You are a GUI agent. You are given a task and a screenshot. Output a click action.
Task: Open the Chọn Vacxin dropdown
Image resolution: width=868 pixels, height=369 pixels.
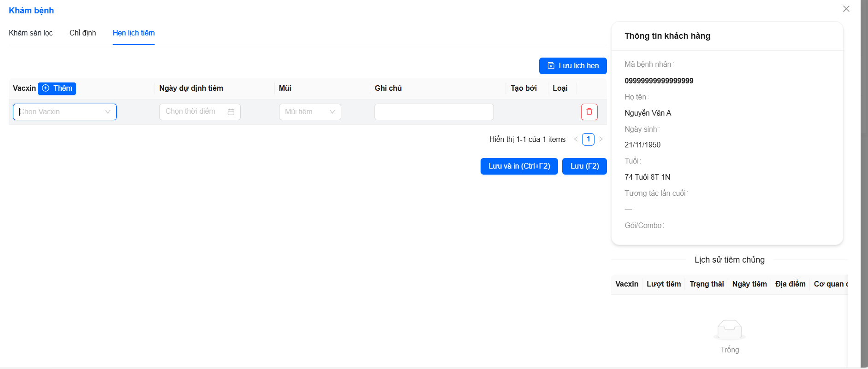coord(65,112)
